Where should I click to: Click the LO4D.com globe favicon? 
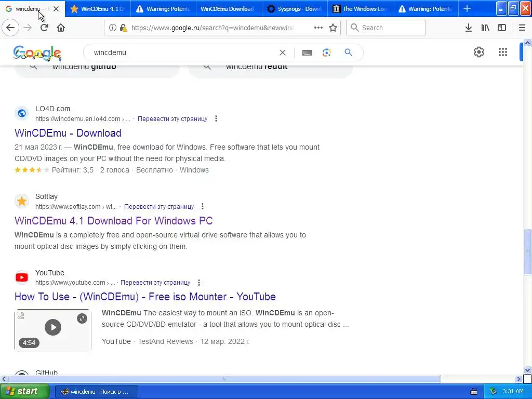click(22, 113)
